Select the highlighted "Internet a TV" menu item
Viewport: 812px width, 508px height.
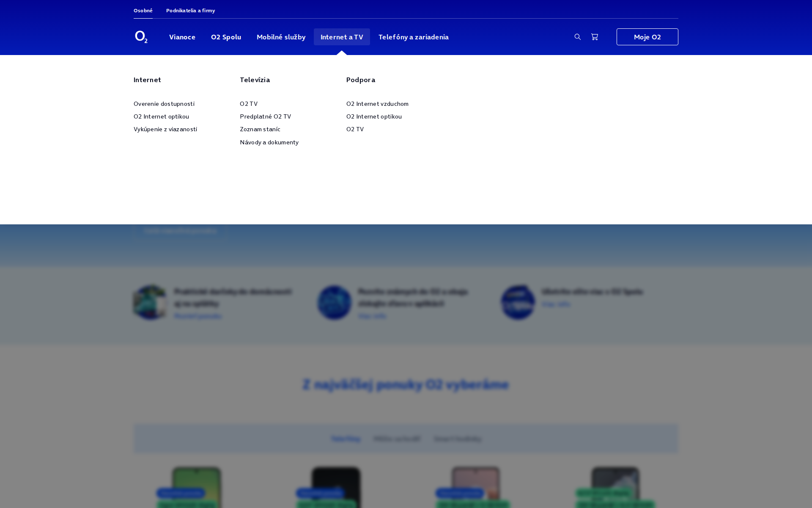coord(342,37)
